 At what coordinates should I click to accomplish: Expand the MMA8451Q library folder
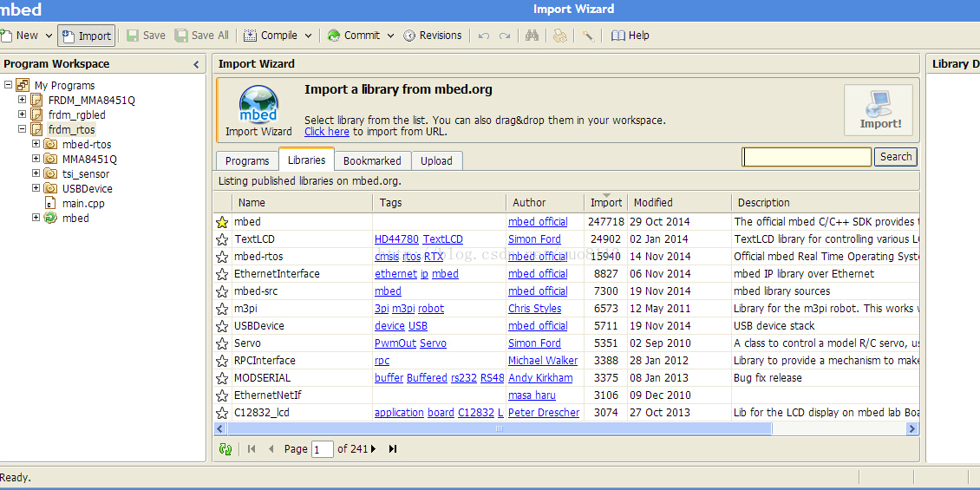pyautogui.click(x=36, y=159)
